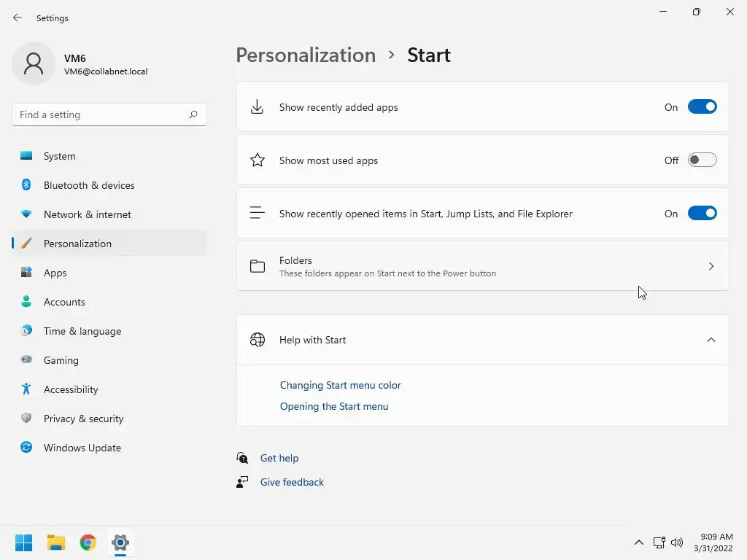Click the Windows Update sidebar icon
This screenshot has width=747, height=560.
point(26,448)
